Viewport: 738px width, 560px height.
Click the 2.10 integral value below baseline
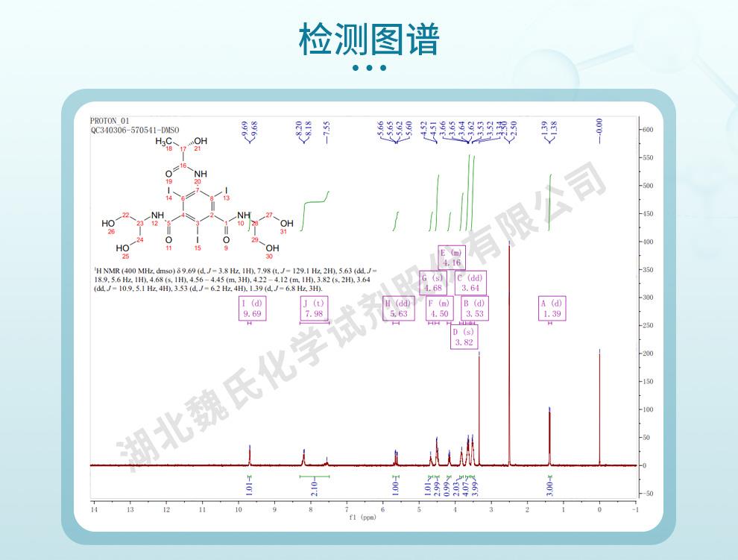[314, 489]
